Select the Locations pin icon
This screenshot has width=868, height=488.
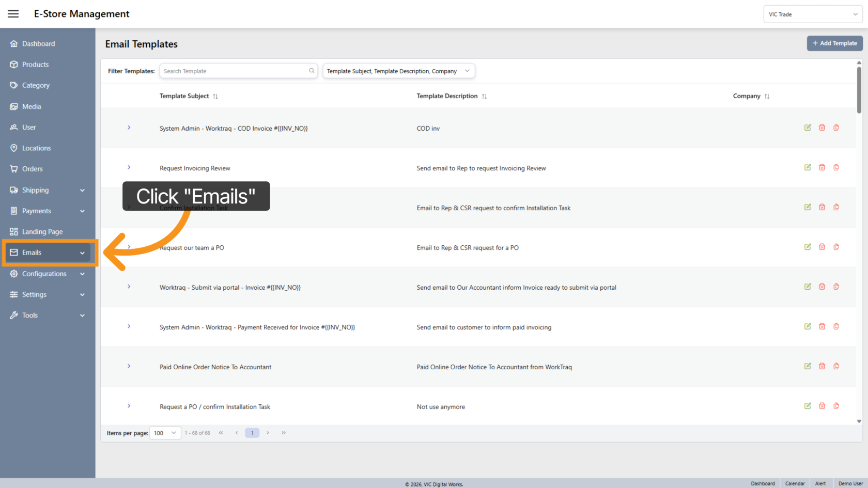[14, 148]
